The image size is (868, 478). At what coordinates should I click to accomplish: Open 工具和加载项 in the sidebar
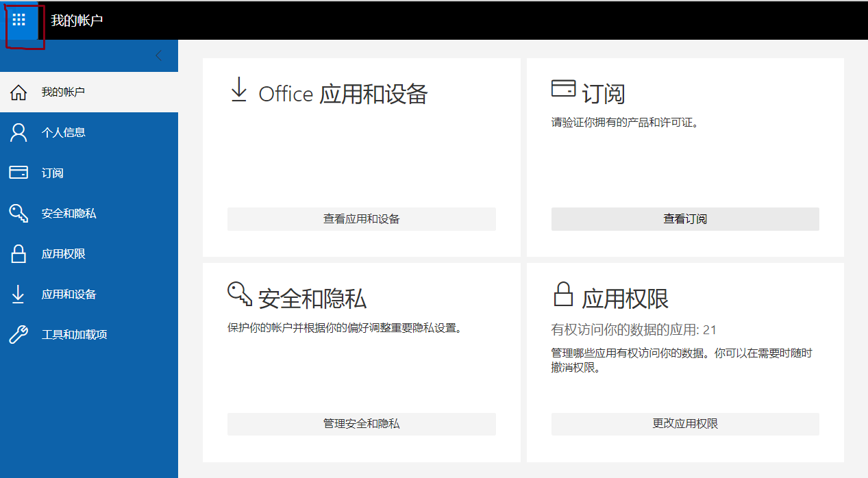click(89, 334)
